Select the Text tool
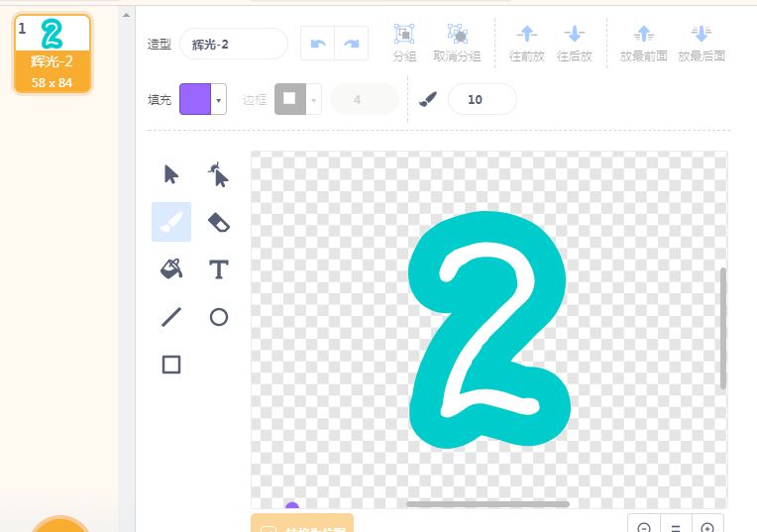Image resolution: width=757 pixels, height=532 pixels. [x=219, y=268]
